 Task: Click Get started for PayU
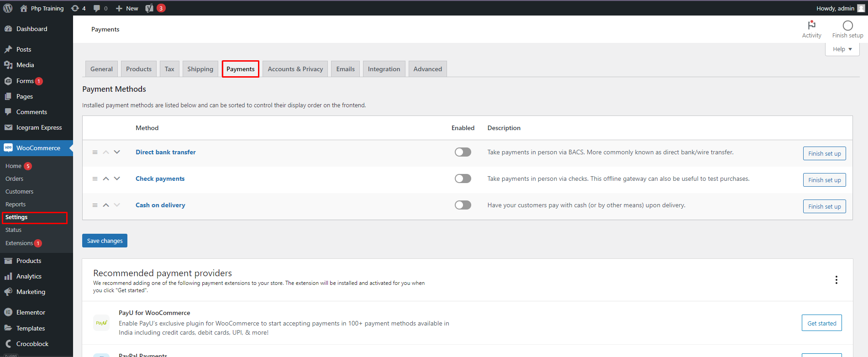pos(821,323)
